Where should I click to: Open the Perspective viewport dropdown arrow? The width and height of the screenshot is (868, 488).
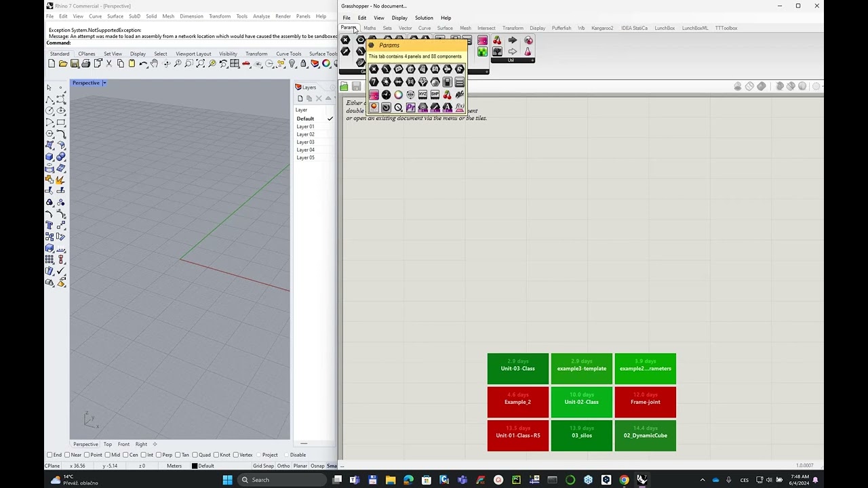click(x=104, y=83)
